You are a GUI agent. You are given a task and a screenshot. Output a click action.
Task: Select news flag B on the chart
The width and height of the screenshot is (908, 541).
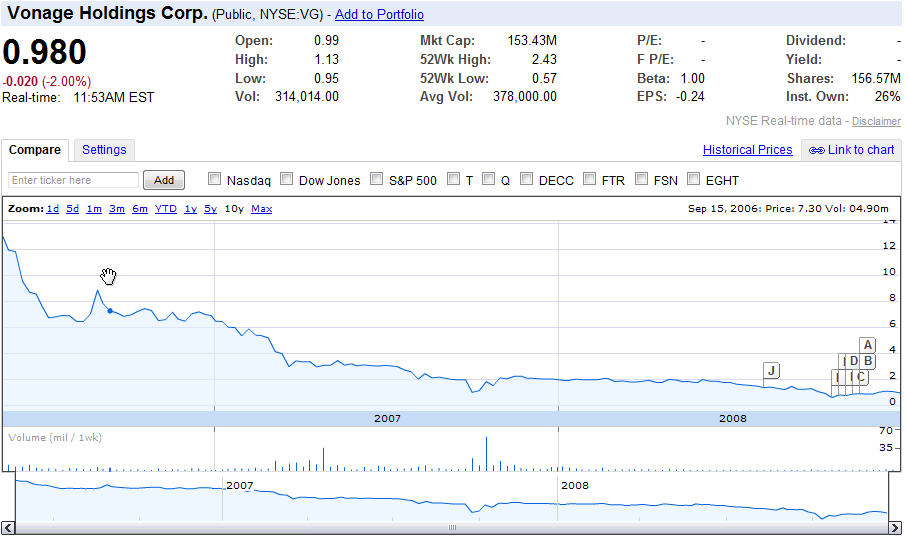pos(868,361)
